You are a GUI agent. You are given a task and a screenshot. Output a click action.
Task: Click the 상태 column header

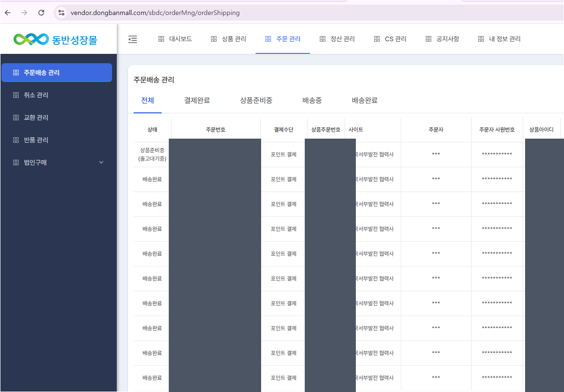[152, 130]
